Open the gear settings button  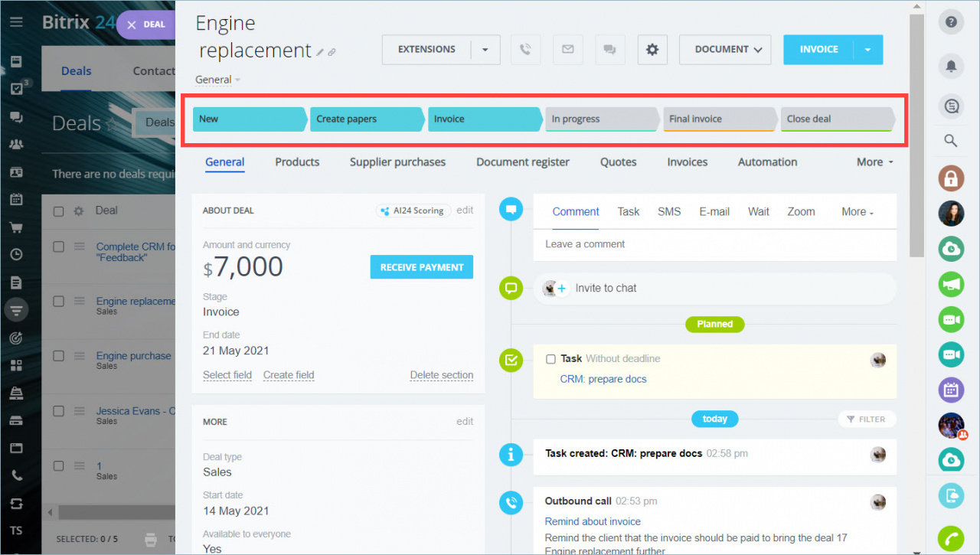click(x=652, y=50)
